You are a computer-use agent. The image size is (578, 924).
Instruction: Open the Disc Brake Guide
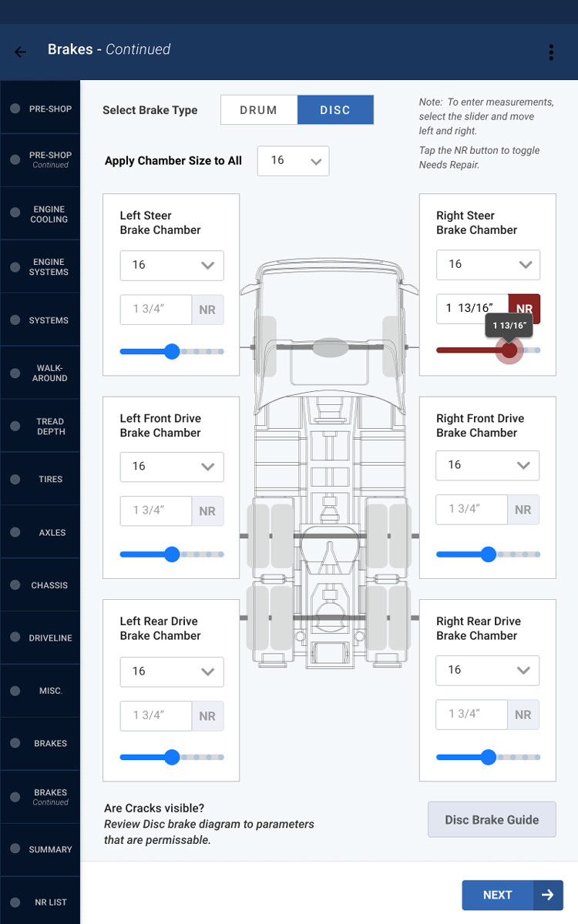pyautogui.click(x=492, y=819)
